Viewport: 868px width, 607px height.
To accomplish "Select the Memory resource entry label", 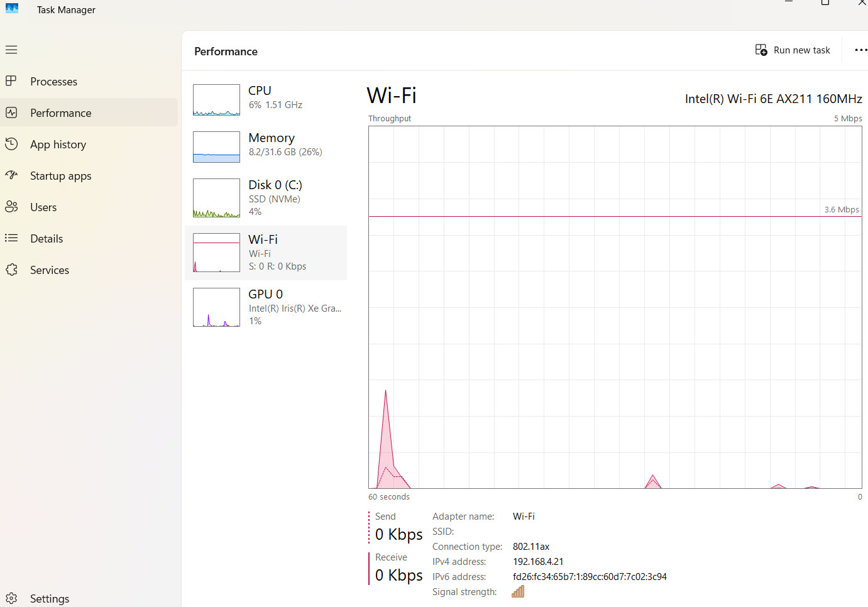I will click(x=272, y=138).
